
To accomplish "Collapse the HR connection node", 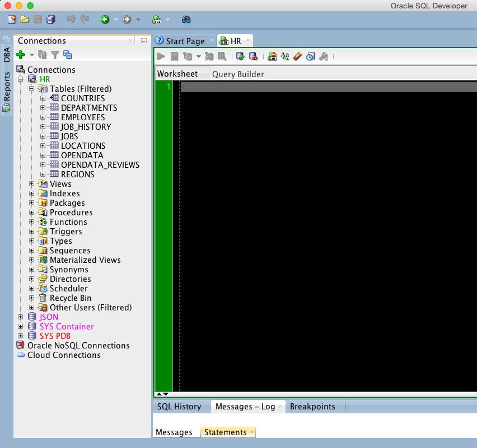I will click(20, 79).
